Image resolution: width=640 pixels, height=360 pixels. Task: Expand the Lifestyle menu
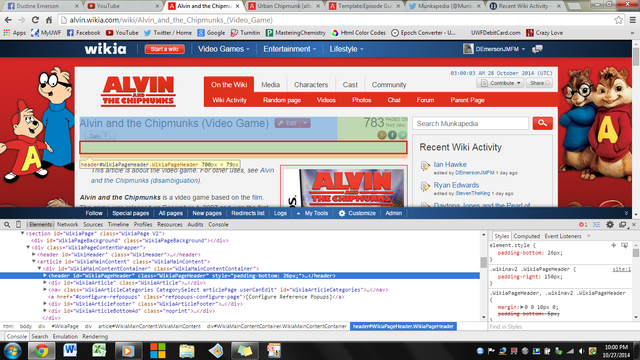[x=346, y=49]
